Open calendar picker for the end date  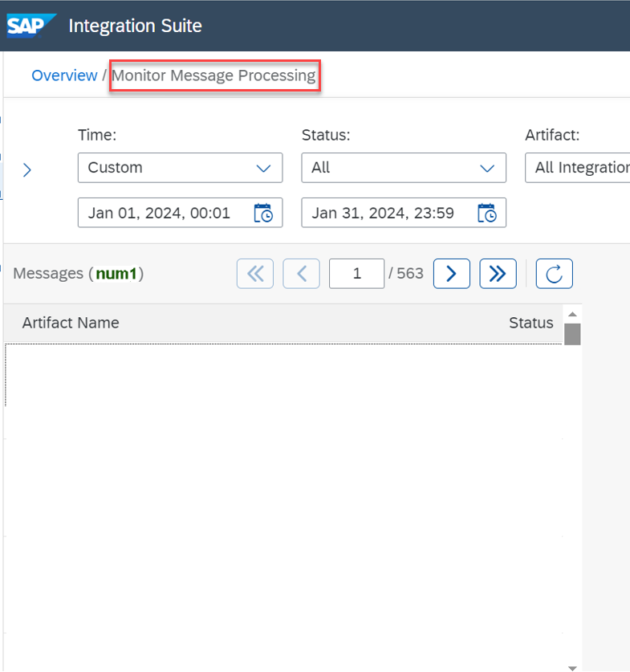click(x=487, y=213)
